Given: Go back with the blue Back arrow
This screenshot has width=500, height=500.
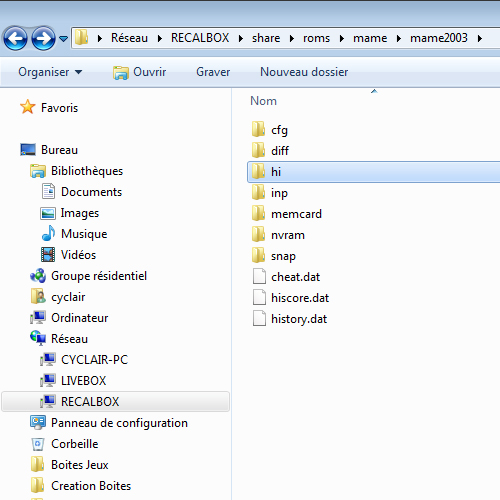Looking at the screenshot, I should tap(15, 38).
